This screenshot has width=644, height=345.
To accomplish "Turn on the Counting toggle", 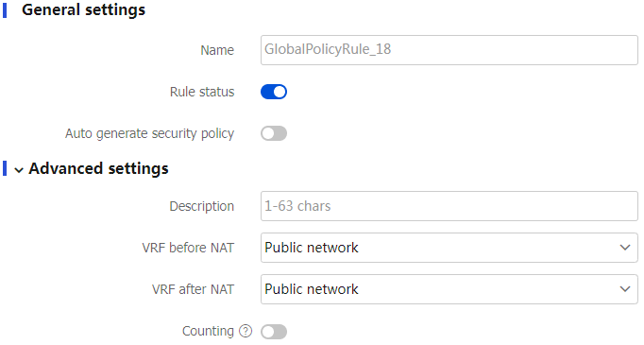I will [274, 332].
